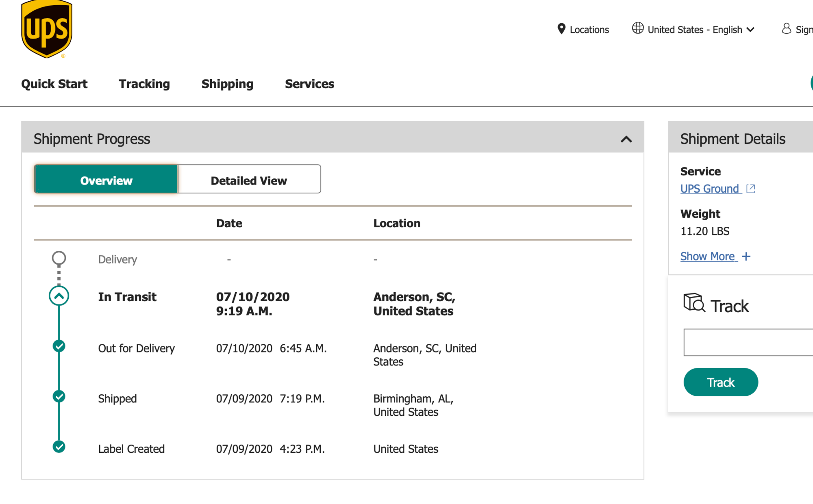The width and height of the screenshot is (813, 504).
Task: Click the green Track button
Action: click(x=721, y=382)
